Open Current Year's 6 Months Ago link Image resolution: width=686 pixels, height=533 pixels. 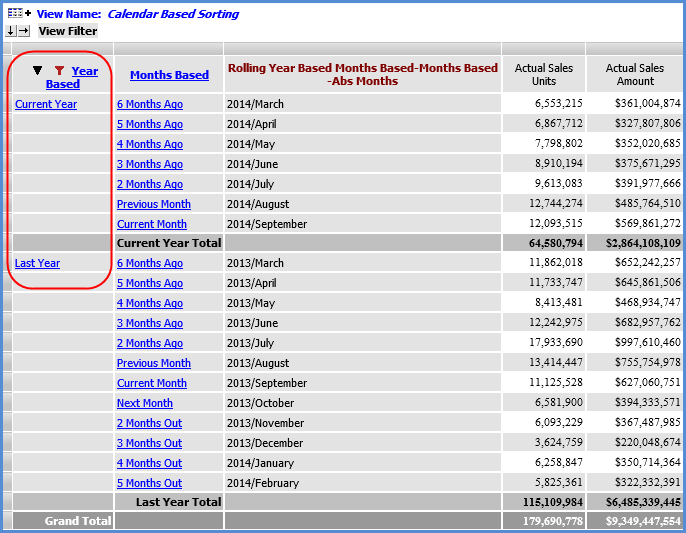click(149, 104)
